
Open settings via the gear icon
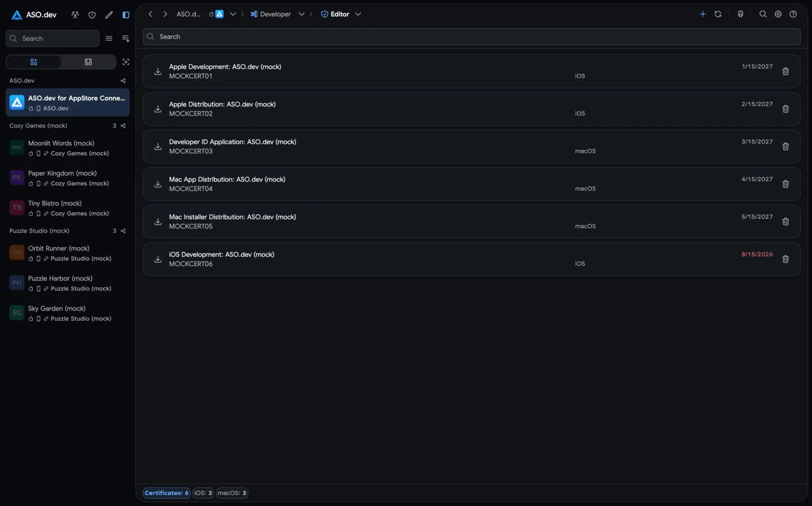coord(778,14)
